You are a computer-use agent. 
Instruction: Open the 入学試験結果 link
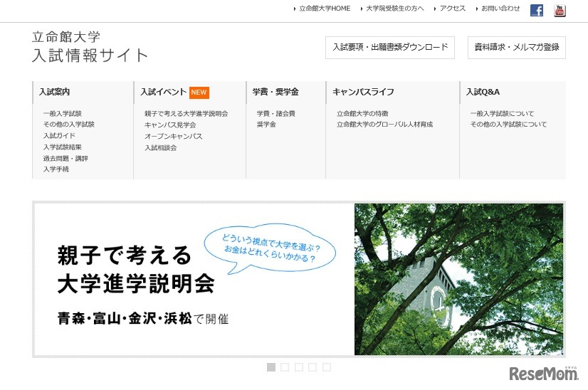(62, 147)
